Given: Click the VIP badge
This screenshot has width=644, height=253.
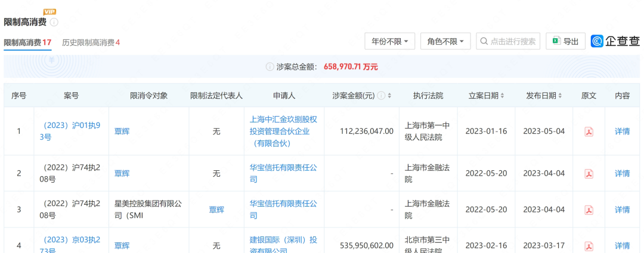Looking at the screenshot, I should [x=49, y=12].
